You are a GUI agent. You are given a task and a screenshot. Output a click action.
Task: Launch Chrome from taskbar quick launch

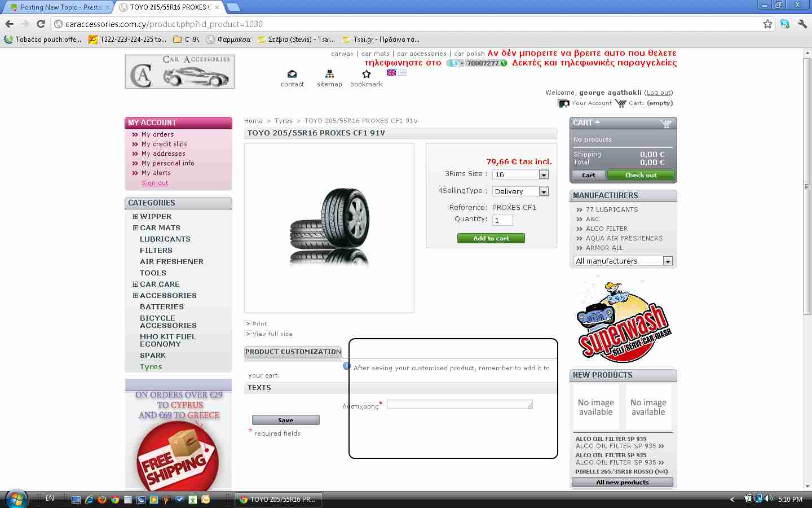click(x=115, y=499)
